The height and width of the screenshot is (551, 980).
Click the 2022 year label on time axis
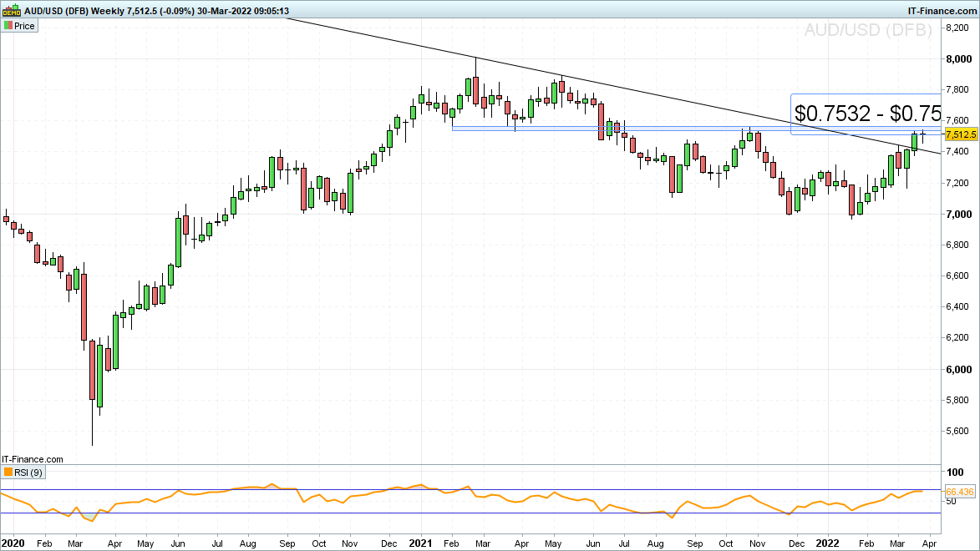click(x=827, y=543)
